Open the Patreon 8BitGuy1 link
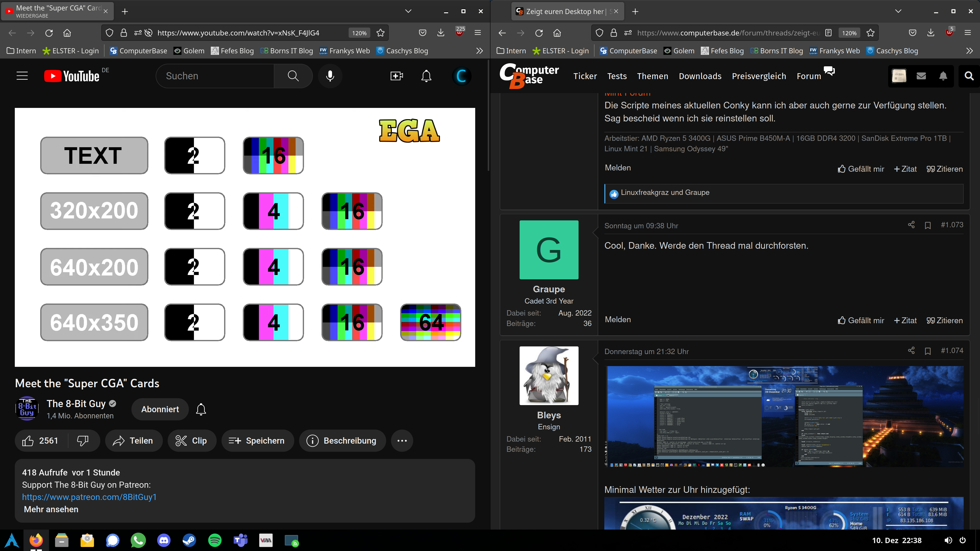Viewport: 980px width, 551px height. click(x=89, y=497)
